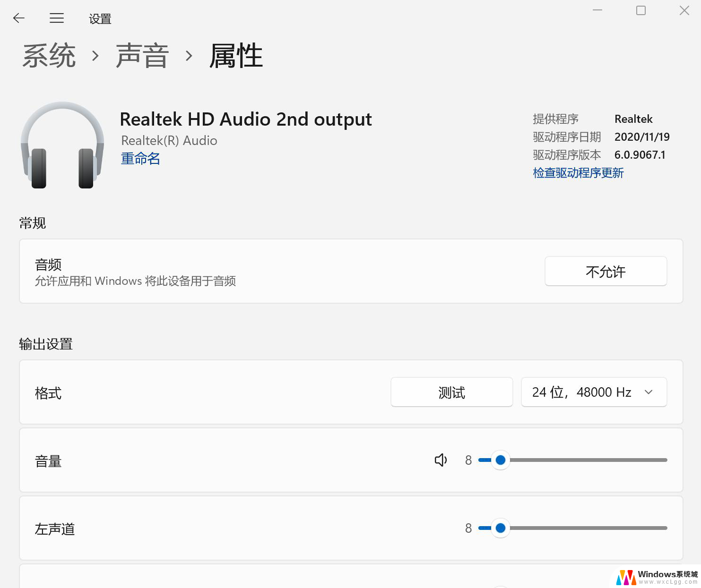Click the Realtek(R) Audio subtitle
701x588 pixels.
point(169,141)
